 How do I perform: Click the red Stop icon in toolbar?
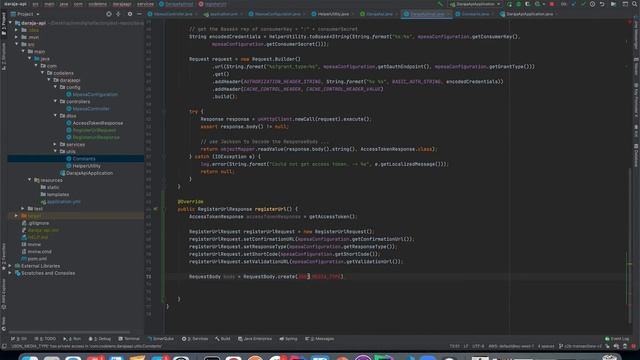(552, 4)
